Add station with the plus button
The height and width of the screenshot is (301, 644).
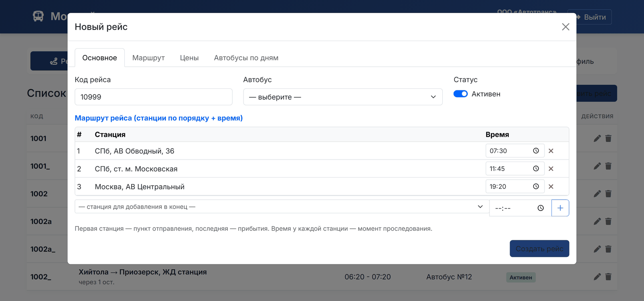[560, 208]
